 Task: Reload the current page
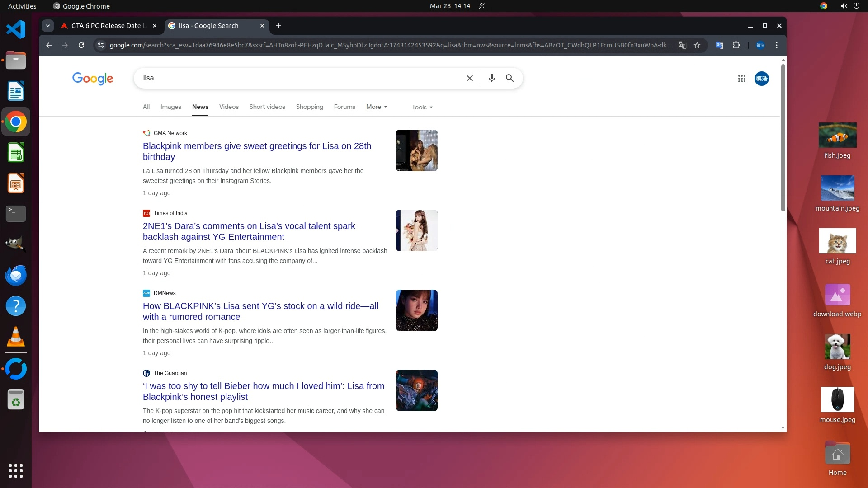tap(81, 45)
